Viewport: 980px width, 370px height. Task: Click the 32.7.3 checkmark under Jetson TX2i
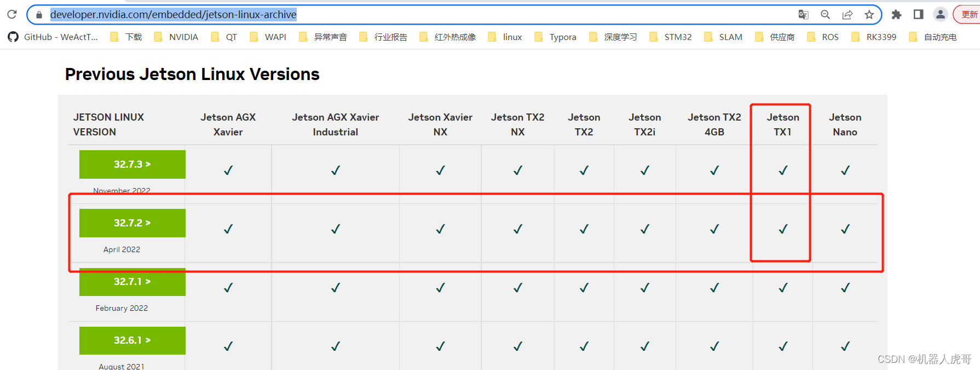645,170
